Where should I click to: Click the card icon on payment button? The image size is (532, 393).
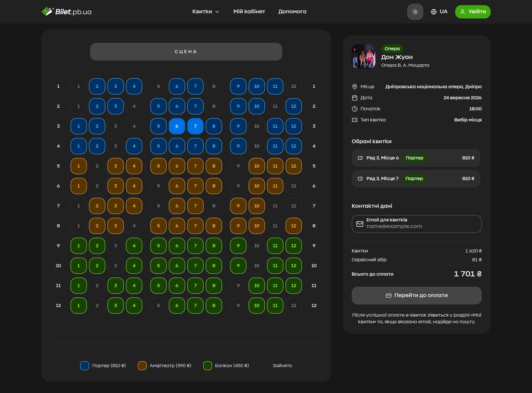388,295
